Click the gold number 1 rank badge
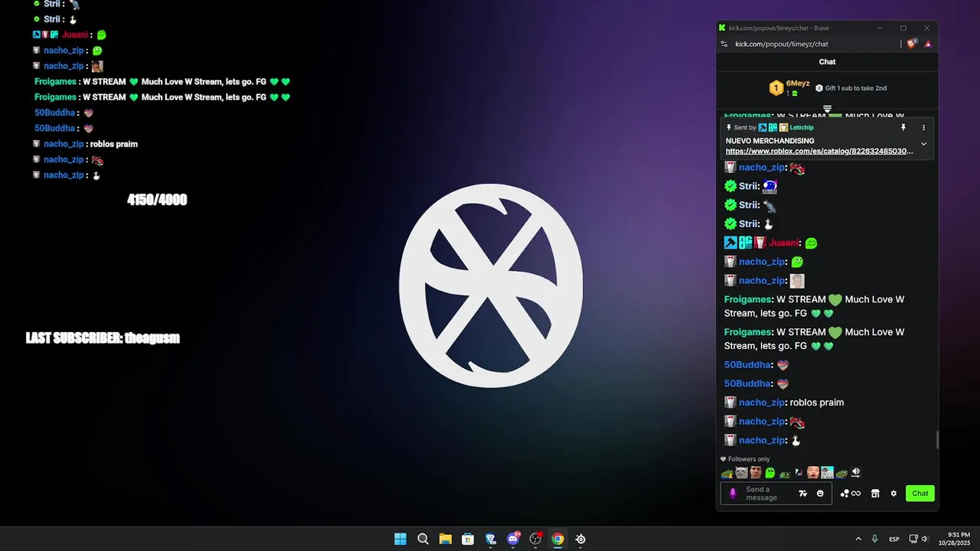This screenshot has width=980, height=551. [776, 88]
